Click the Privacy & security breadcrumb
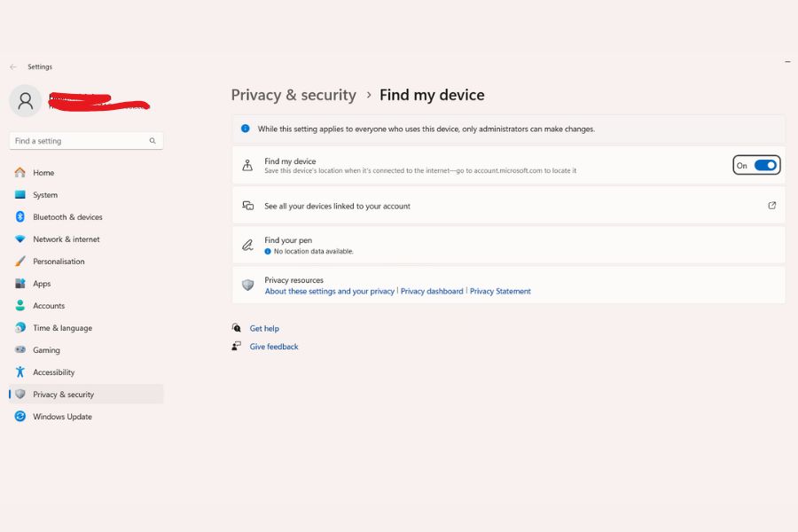Screen dimensions: 798x532 [x=293, y=95]
